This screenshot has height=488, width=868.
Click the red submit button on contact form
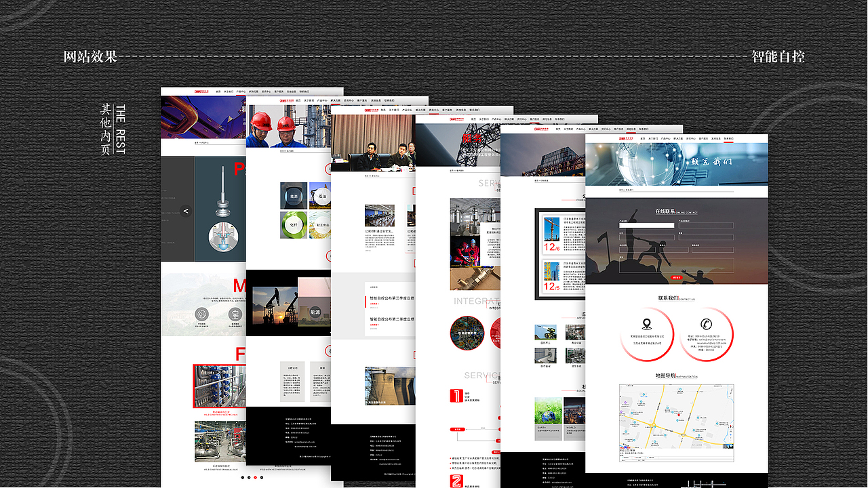click(x=676, y=277)
